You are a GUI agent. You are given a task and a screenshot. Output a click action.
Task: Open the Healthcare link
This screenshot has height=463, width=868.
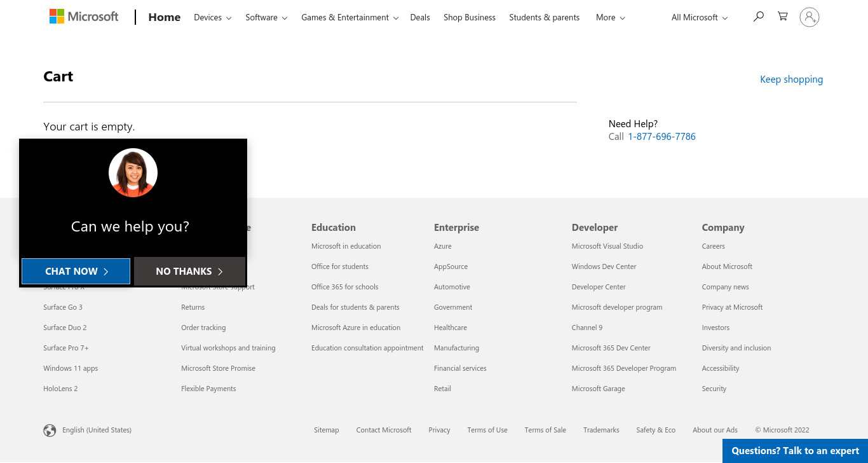451,328
